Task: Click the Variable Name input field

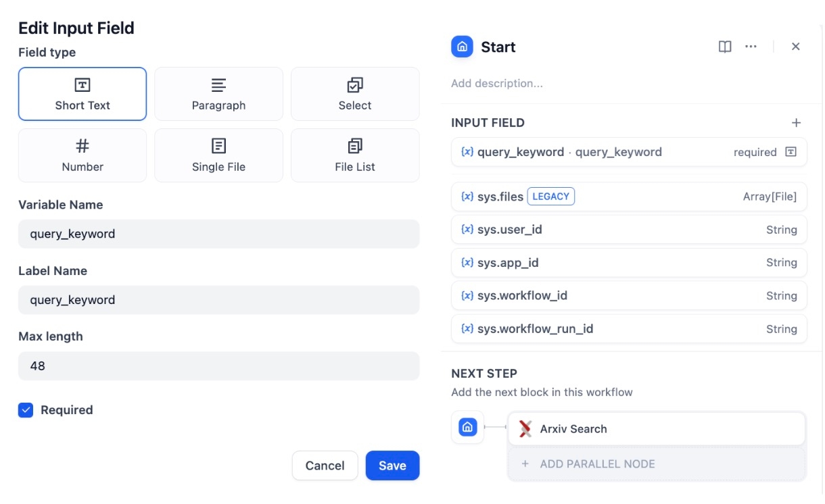Action: 218,234
